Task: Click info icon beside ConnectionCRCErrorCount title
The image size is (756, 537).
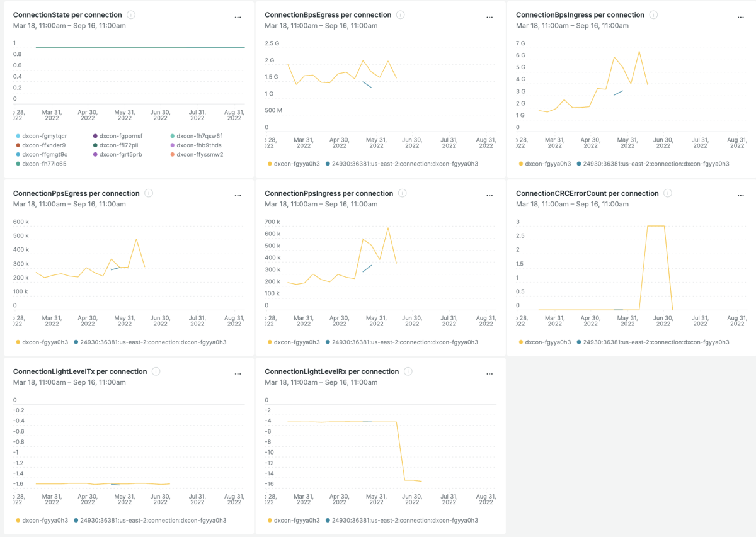Action: tap(668, 193)
